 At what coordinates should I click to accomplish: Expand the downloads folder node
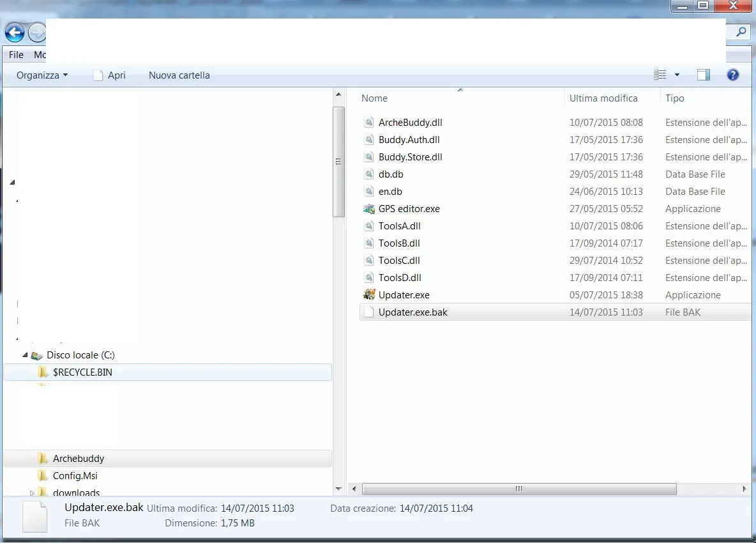pos(32,493)
